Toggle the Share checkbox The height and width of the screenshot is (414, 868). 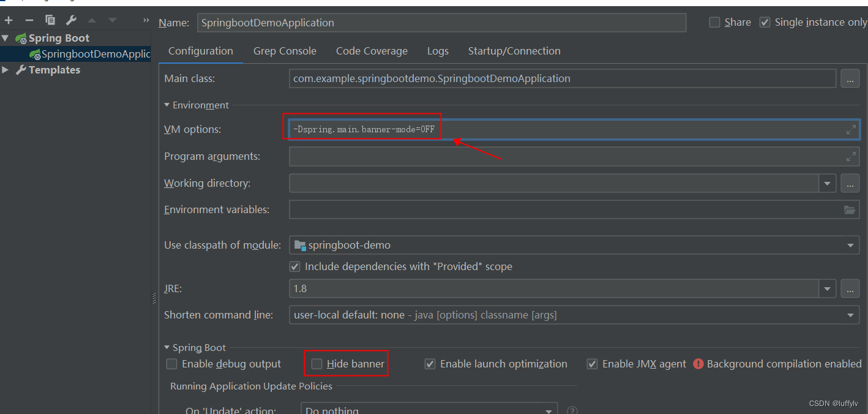click(x=714, y=22)
